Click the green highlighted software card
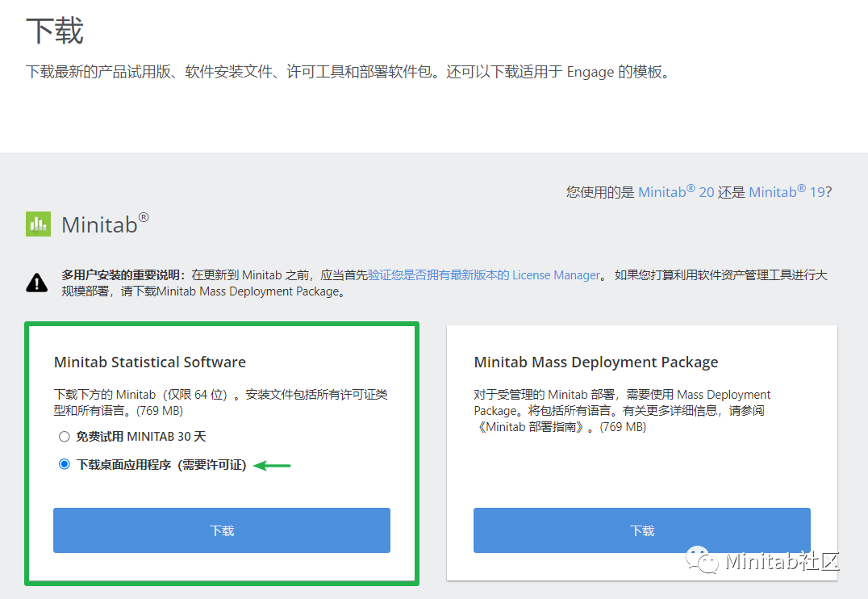The height and width of the screenshot is (599, 868). [221, 452]
